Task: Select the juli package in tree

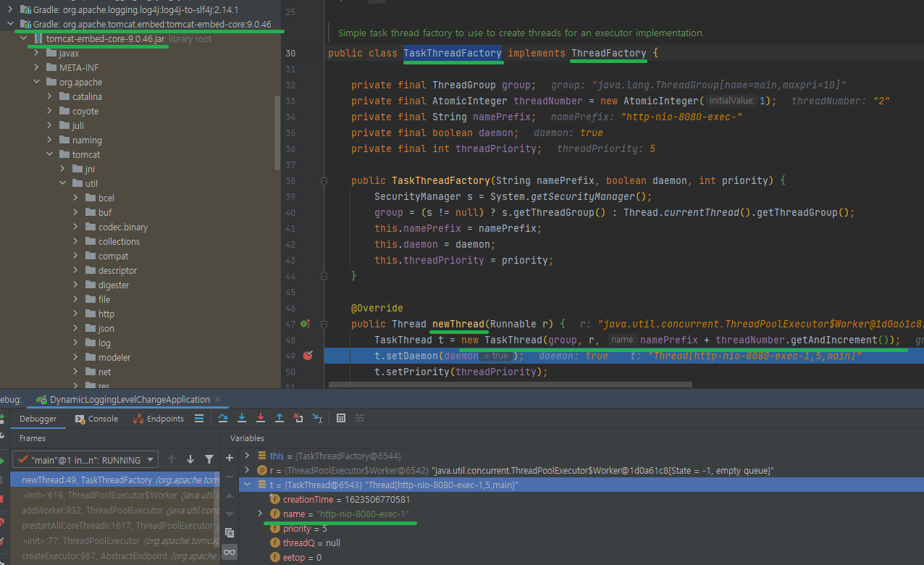Action: click(x=78, y=125)
